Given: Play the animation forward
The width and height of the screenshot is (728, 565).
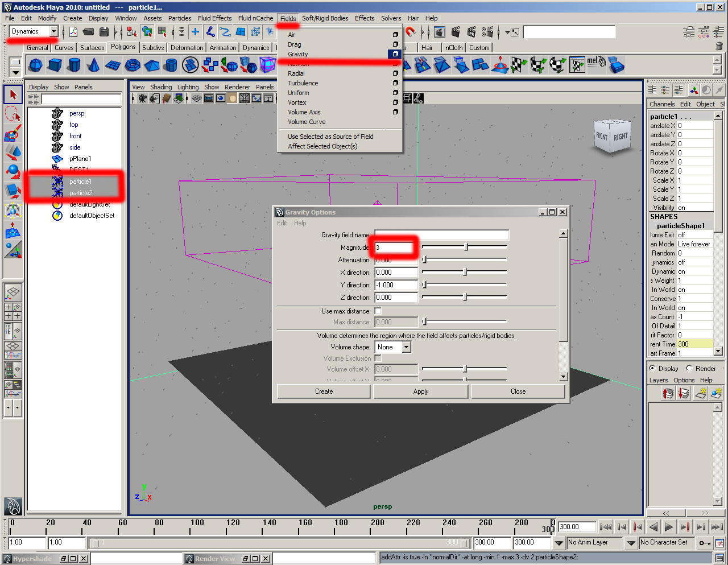Looking at the screenshot, I should point(669,527).
